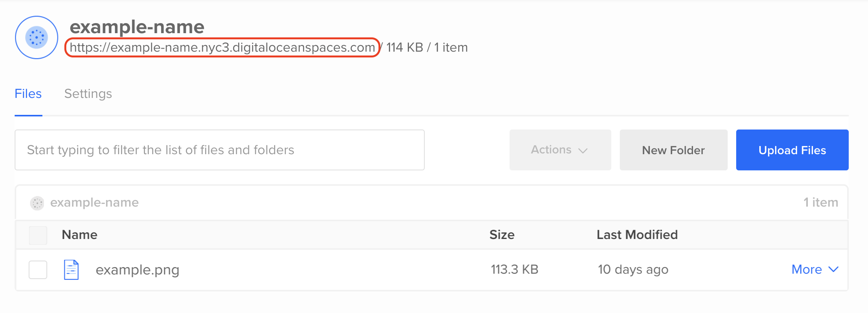Click the Actions button down arrow
Screen dimensions: 868x313
pyautogui.click(x=583, y=150)
